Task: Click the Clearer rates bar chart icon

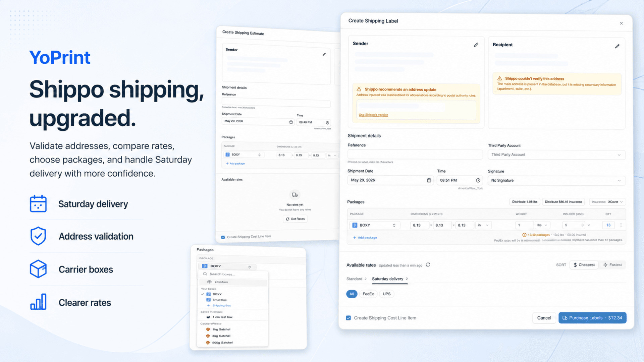Action: pyautogui.click(x=38, y=302)
